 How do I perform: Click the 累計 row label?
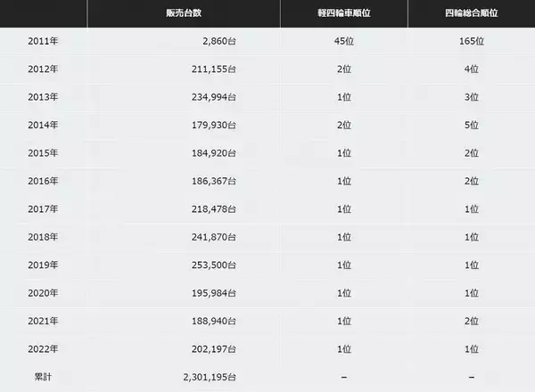click(x=43, y=378)
